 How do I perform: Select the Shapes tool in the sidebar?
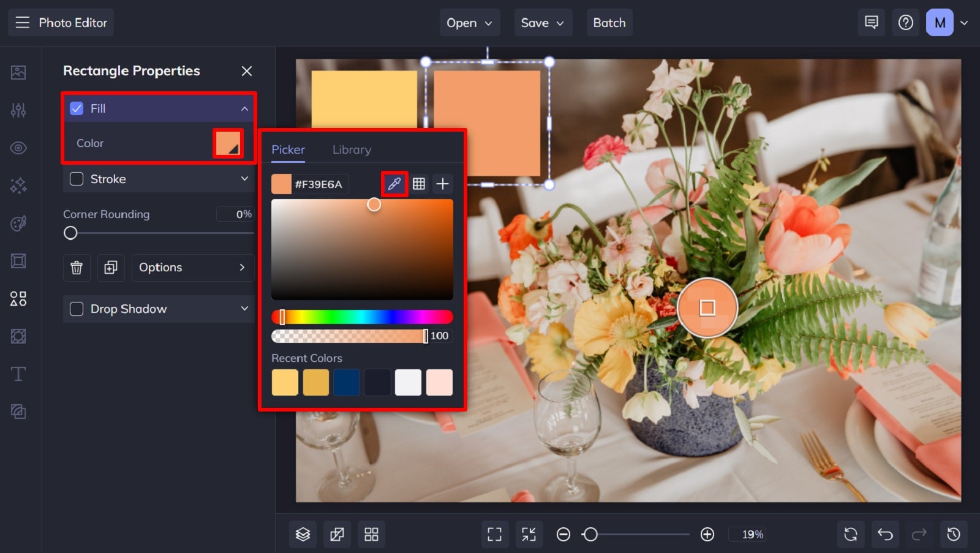click(18, 299)
